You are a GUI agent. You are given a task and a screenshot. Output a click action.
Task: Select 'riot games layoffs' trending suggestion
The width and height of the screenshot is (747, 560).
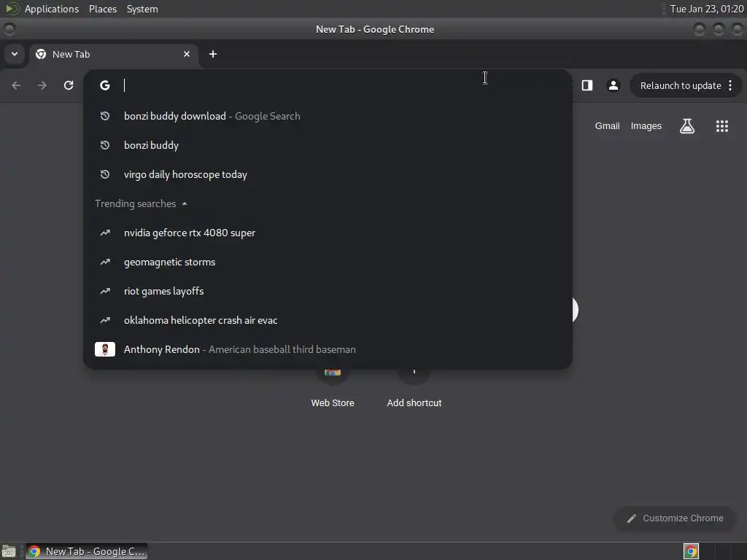pyautogui.click(x=328, y=291)
